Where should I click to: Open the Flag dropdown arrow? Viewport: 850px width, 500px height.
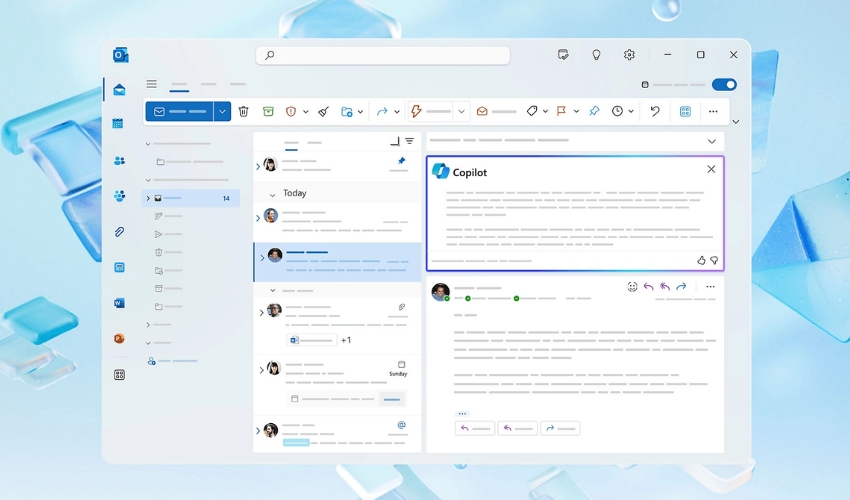[576, 112]
